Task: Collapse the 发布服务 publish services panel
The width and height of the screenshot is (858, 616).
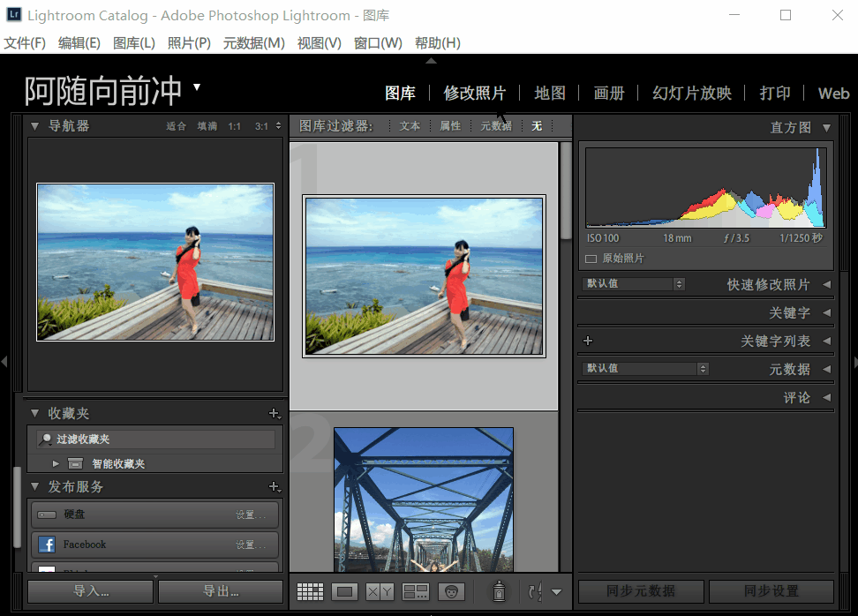Action: click(35, 486)
